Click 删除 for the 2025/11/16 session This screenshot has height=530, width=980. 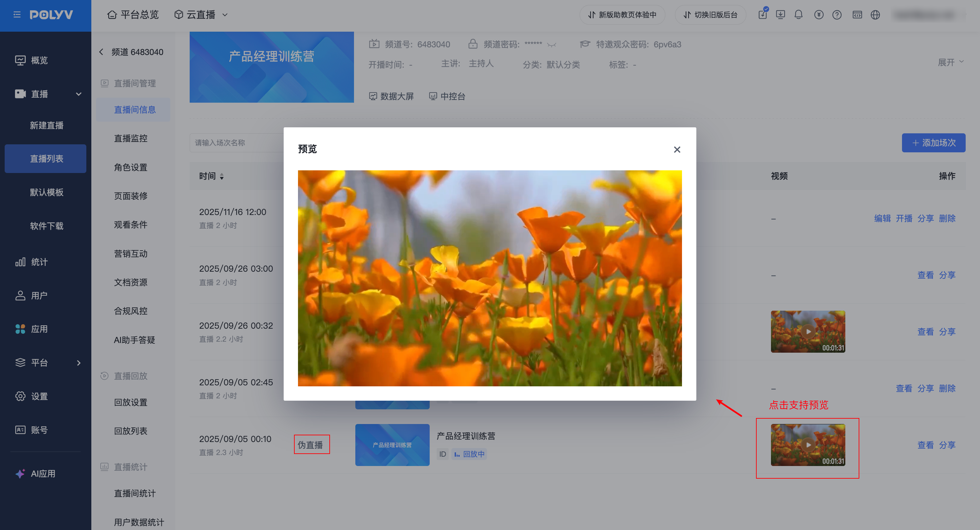pos(947,218)
